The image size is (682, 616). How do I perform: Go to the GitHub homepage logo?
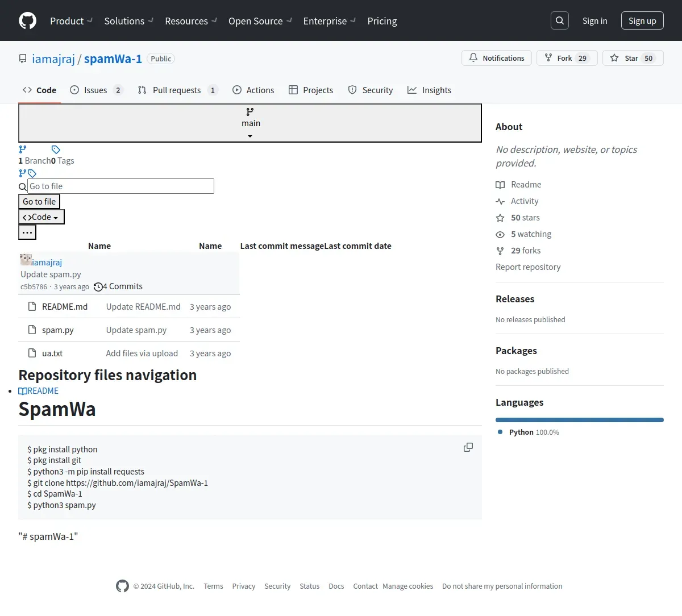pos(28,20)
